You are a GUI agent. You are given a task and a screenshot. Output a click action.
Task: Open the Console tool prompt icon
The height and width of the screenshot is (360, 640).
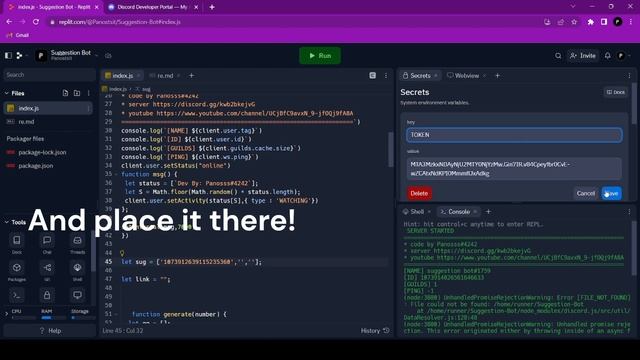point(17,295)
